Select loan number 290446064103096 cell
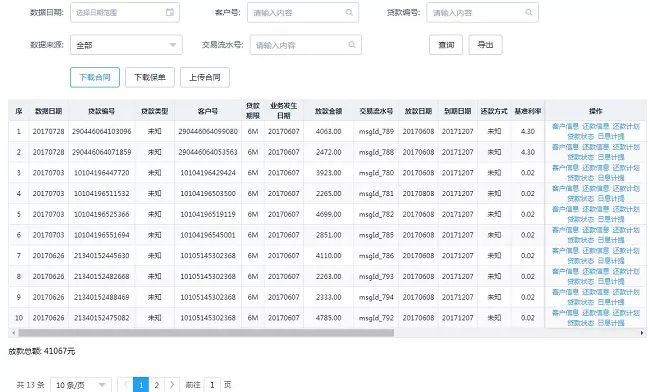The image size is (650, 392). click(102, 131)
